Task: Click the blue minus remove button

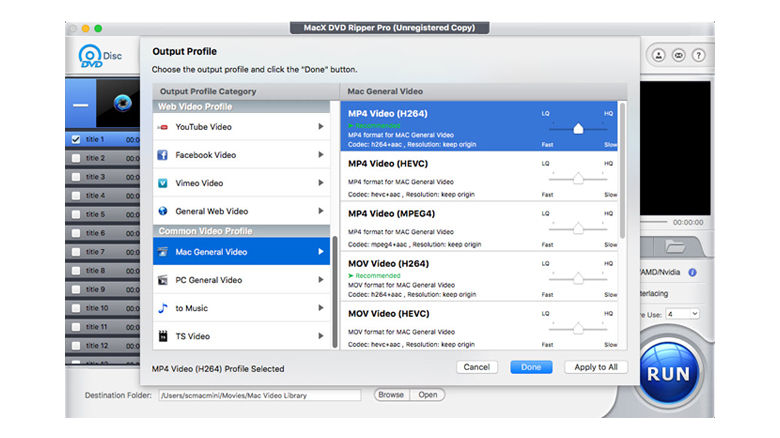Action: [81, 105]
